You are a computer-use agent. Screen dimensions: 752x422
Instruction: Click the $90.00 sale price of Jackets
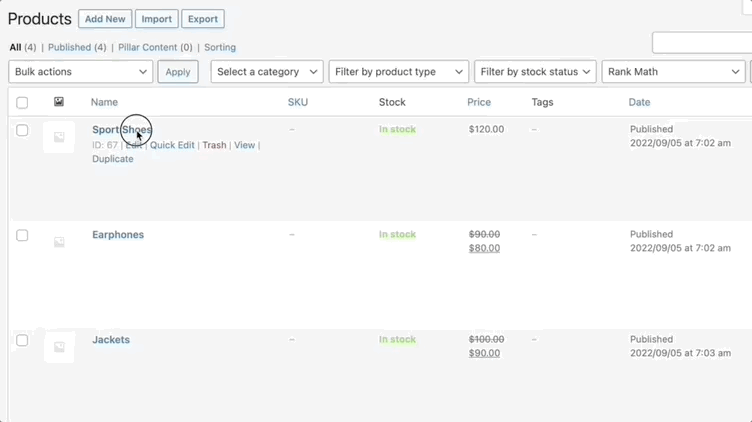point(484,353)
